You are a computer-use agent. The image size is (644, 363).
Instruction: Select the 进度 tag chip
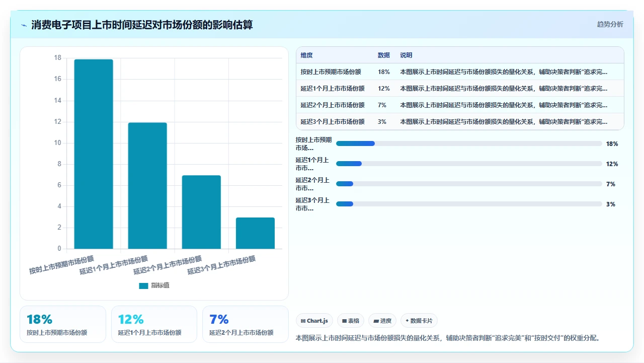pos(382,321)
